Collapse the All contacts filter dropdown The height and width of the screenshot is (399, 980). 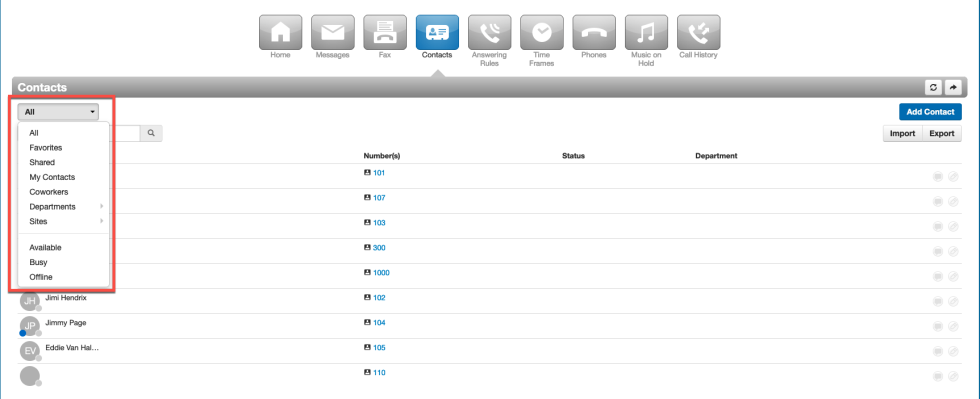tap(58, 112)
